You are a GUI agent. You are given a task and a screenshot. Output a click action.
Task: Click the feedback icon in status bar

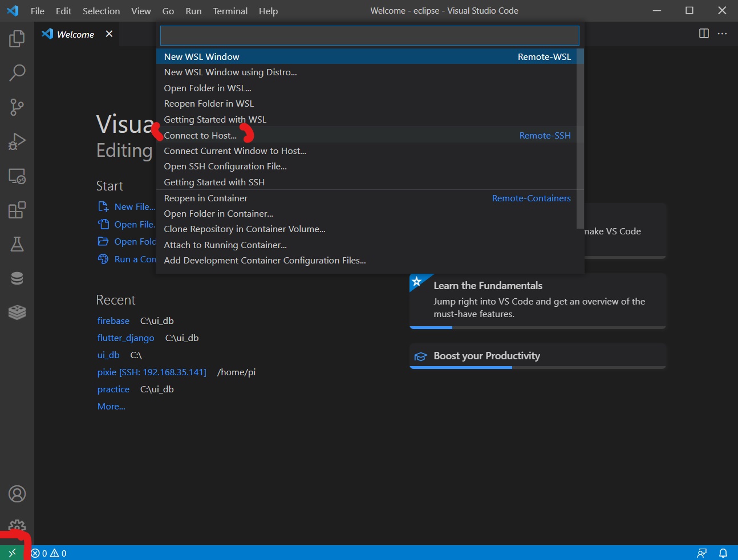[702, 553]
